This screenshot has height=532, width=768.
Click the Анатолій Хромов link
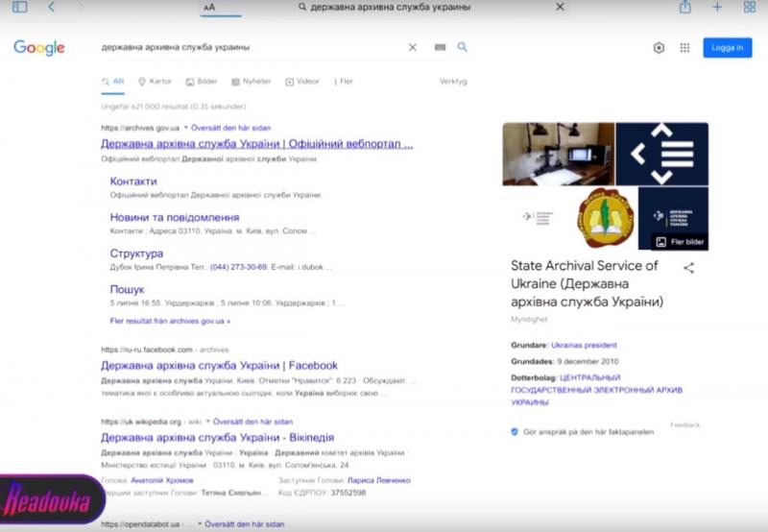162,480
